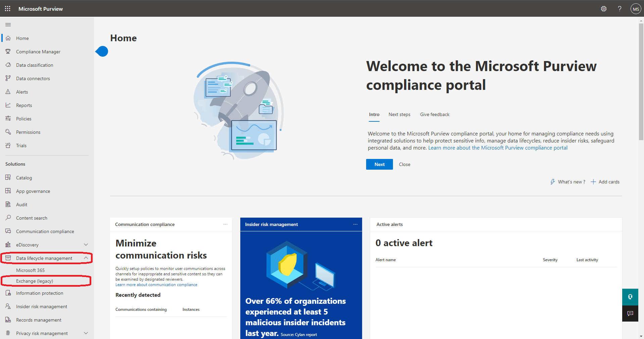This screenshot has width=644, height=339.
Task: Click the blue Next button
Action: [x=379, y=164]
